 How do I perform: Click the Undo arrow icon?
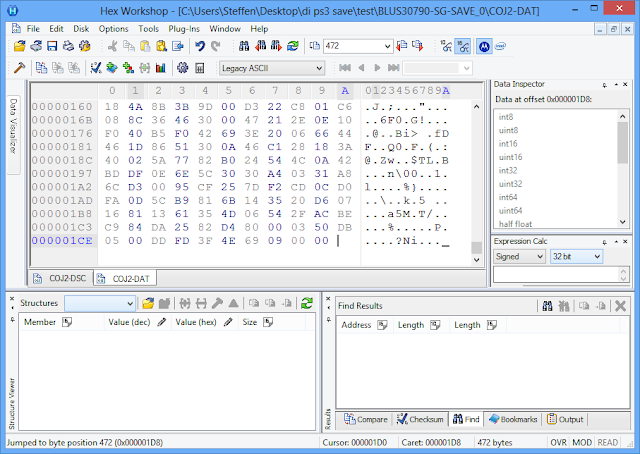click(201, 46)
